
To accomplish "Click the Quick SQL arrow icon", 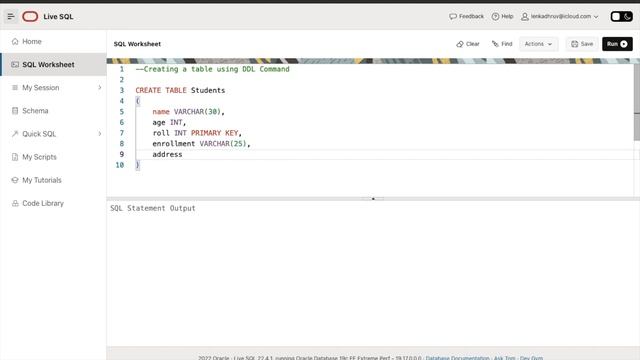I will pyautogui.click(x=15, y=133).
